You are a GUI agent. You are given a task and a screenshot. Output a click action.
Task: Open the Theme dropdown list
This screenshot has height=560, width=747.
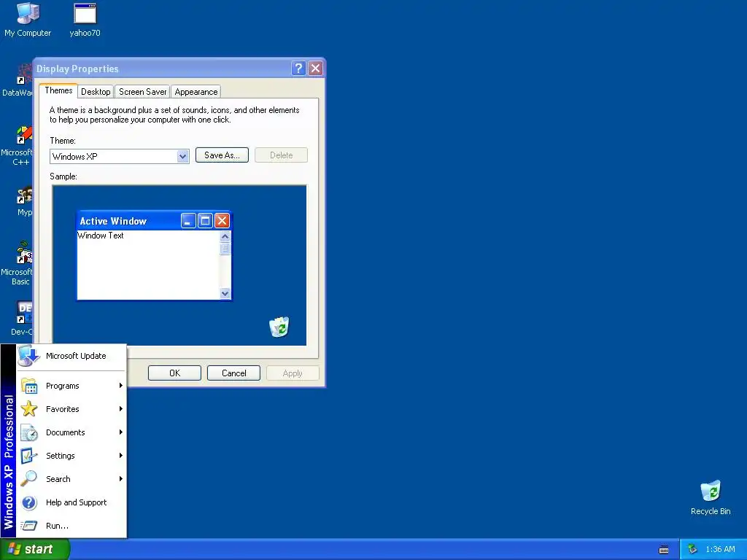(x=183, y=156)
